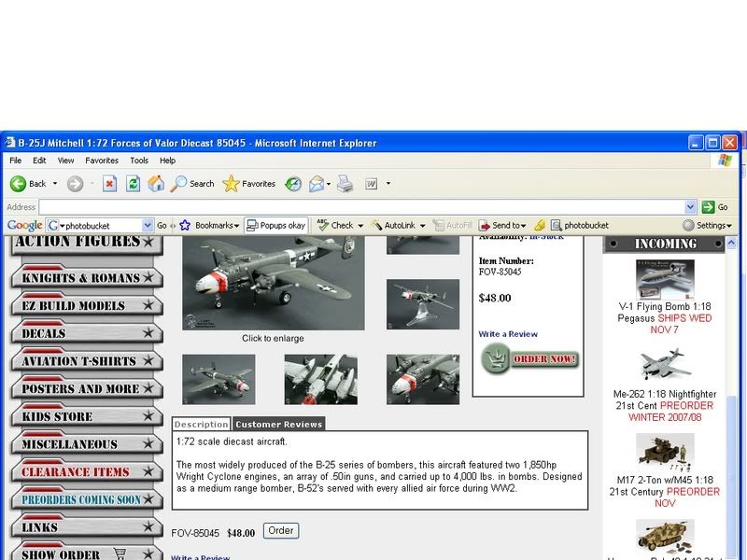Click Me-262 1:18 Nightfighter product image
Image resolution: width=747 pixels, height=560 pixels.
point(666,364)
